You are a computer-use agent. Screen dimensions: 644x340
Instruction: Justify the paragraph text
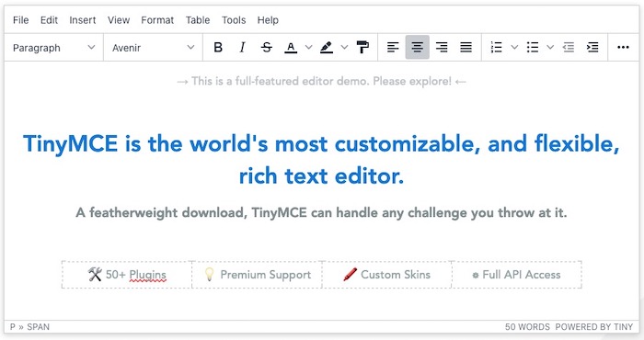(466, 48)
